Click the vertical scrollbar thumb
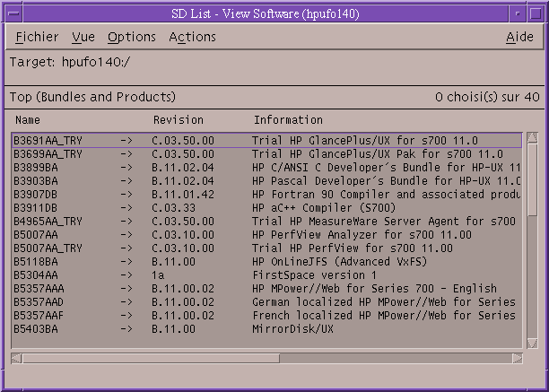Image resolution: width=549 pixels, height=392 pixels. [532, 180]
